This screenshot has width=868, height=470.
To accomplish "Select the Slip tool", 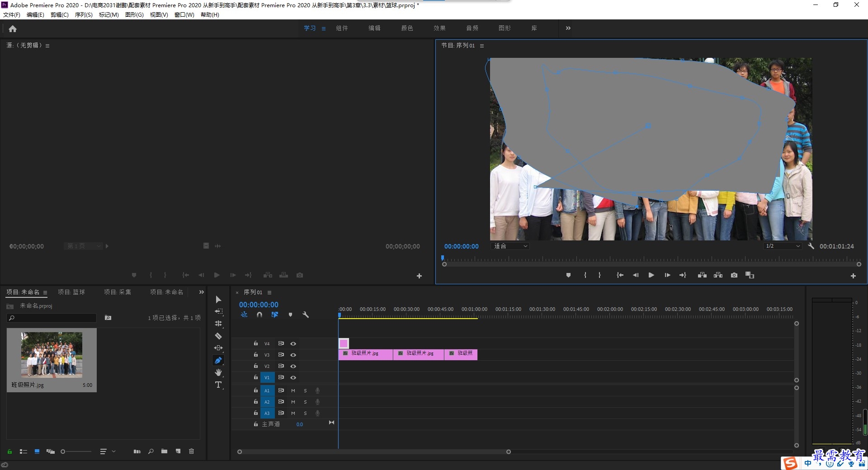I will (218, 348).
